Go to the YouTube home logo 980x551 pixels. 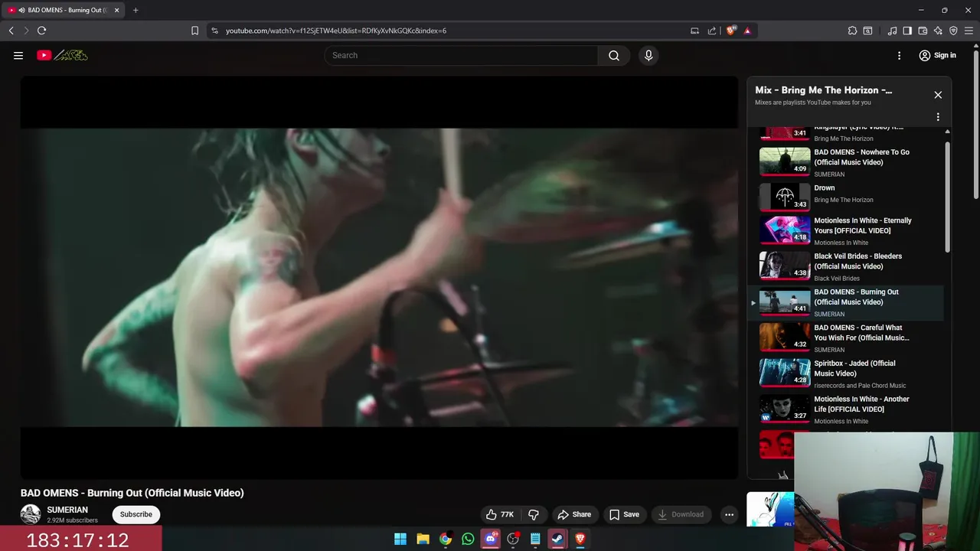tap(62, 55)
